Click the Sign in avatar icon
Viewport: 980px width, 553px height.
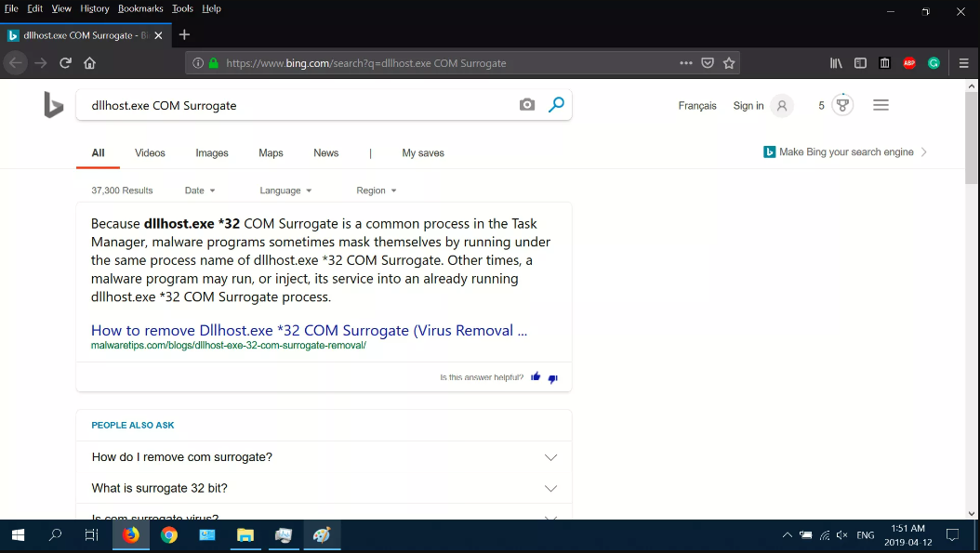(782, 106)
